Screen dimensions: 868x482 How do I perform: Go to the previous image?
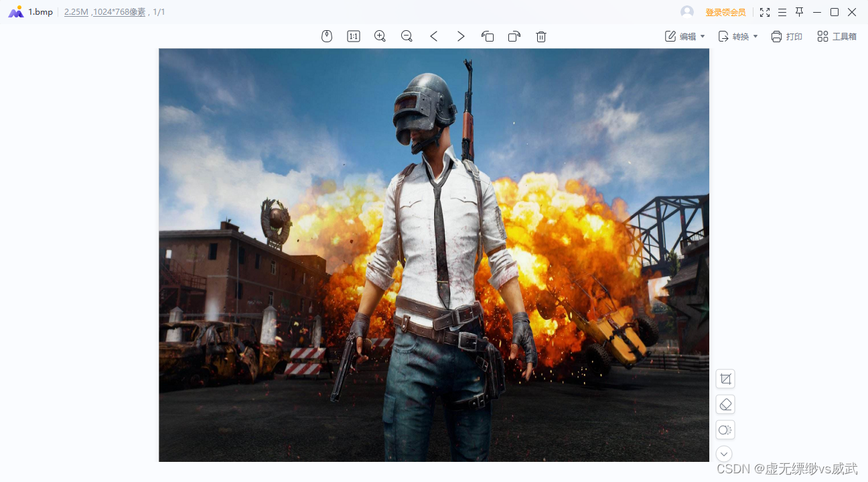[x=434, y=36]
